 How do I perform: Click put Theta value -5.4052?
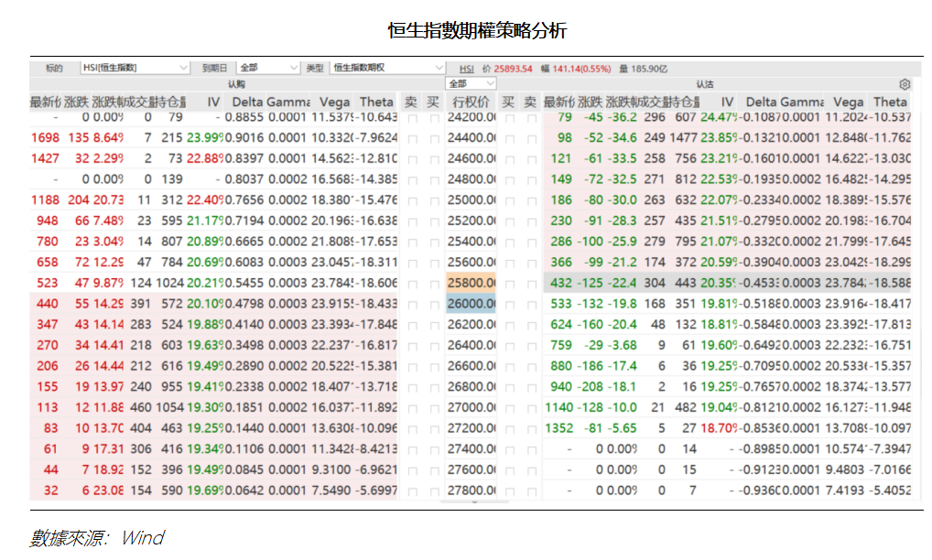(890, 490)
